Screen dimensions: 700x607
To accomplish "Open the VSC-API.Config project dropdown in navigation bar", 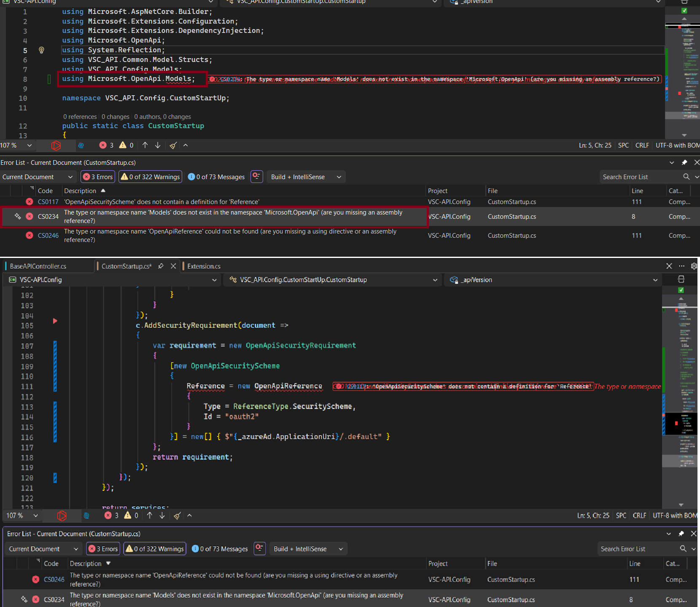I will click(112, 279).
